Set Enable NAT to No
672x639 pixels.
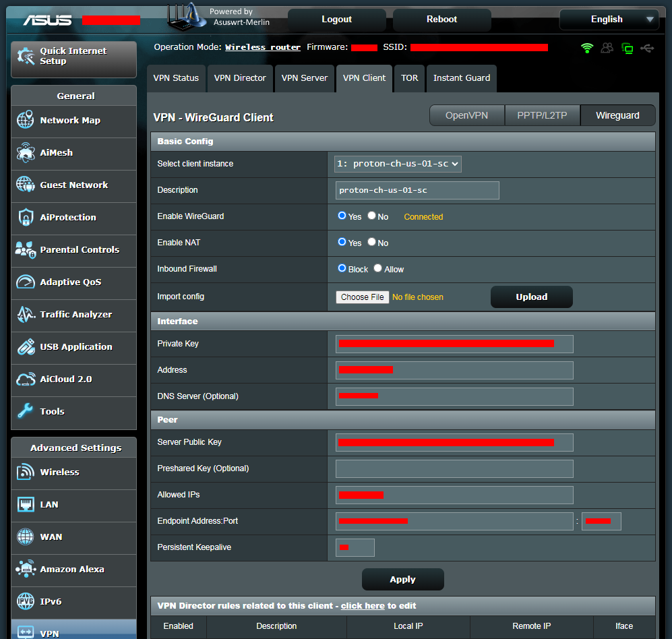(371, 242)
